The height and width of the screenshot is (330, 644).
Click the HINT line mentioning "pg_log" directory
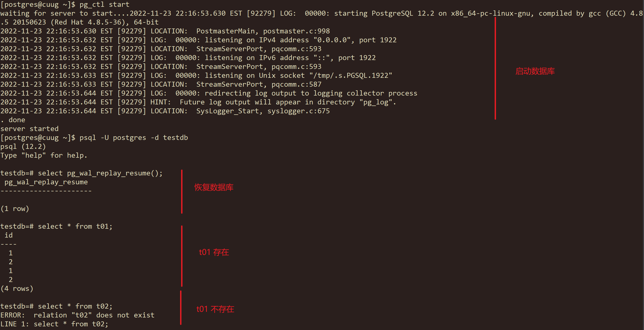pyautogui.click(x=198, y=102)
